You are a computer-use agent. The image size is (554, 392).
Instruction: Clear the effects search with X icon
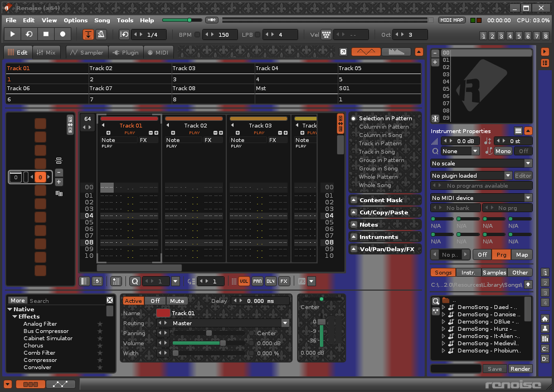[x=110, y=300]
